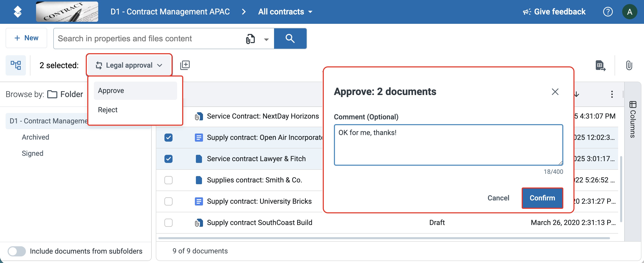Open the Contract vault thumbnail image

tap(67, 12)
